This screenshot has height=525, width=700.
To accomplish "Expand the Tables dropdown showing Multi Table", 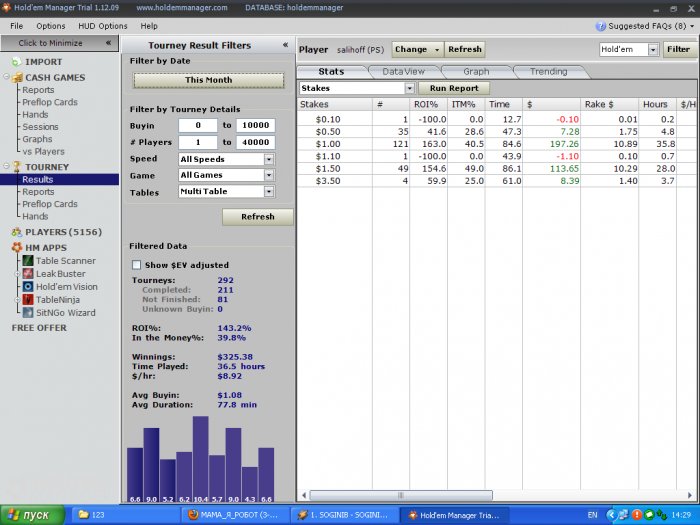I will pyautogui.click(x=268, y=192).
